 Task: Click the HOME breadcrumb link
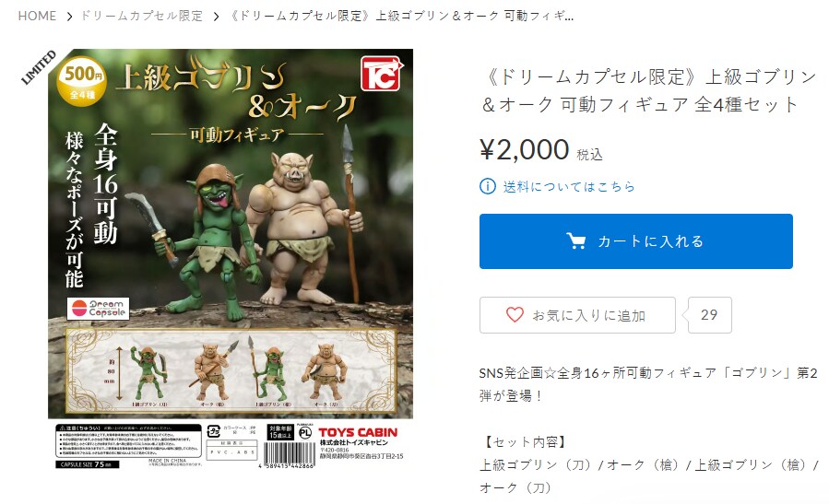coord(37,16)
